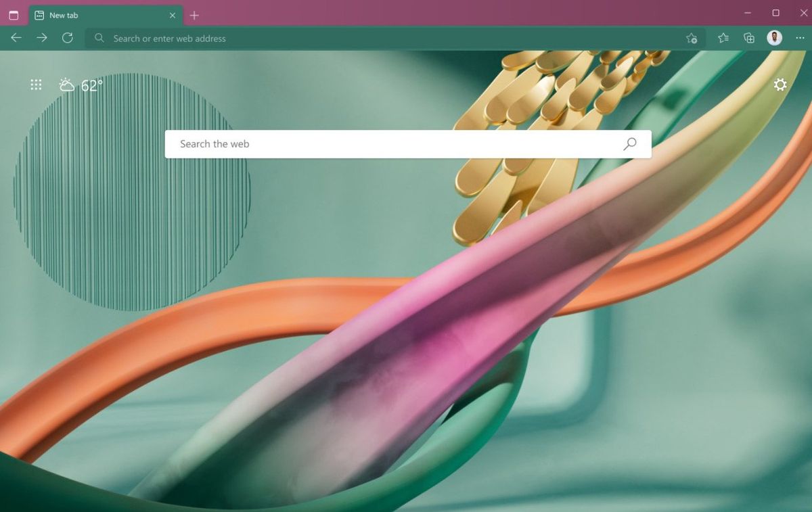Open the Collections panel
This screenshot has width=812, height=512.
coord(749,38)
